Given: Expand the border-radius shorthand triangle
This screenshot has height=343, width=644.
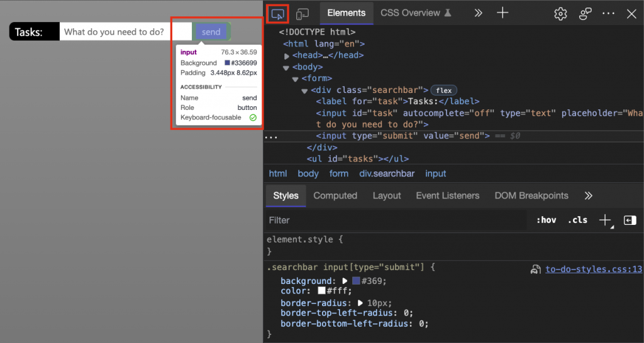Looking at the screenshot, I should coord(360,303).
